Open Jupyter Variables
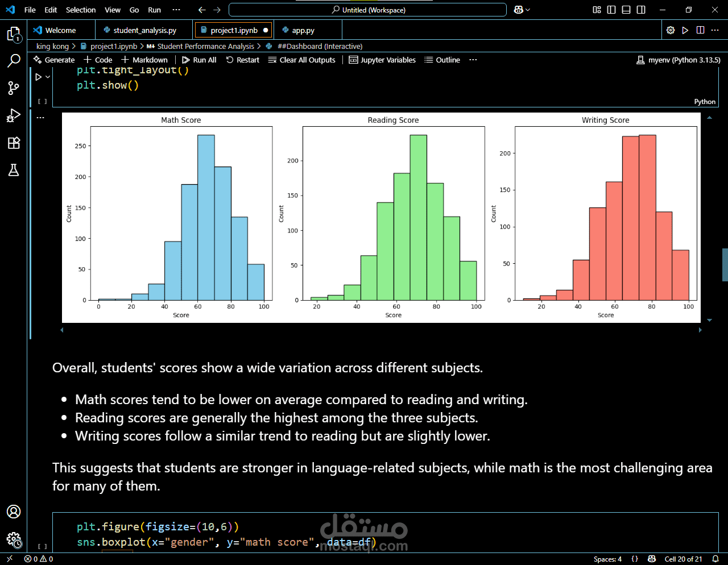This screenshot has height=565, width=728. tap(382, 60)
